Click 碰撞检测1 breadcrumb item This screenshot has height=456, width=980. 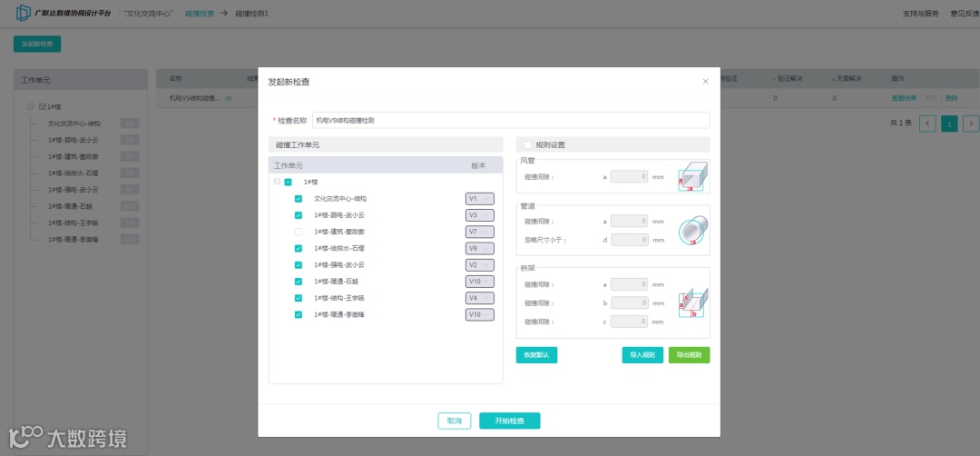click(252, 13)
